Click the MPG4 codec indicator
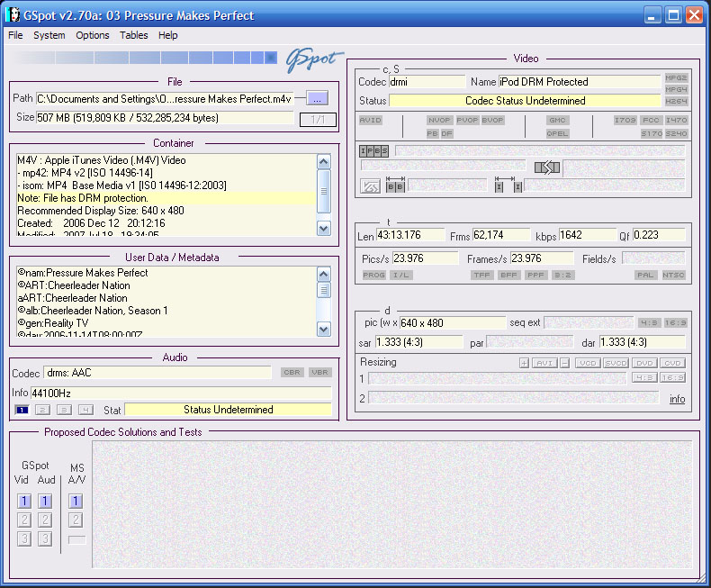Screen dimensions: 711x588 pyautogui.click(x=676, y=89)
